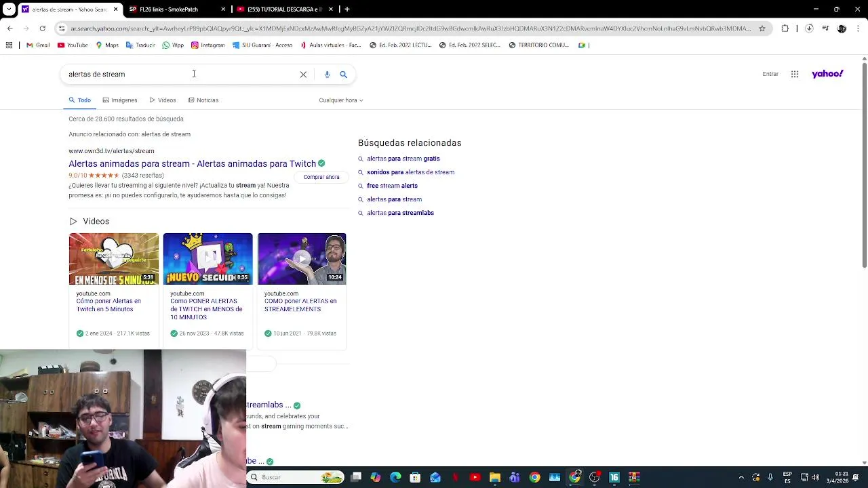Open related search sonidos para alertas de stream
The width and height of the screenshot is (868, 488).
tap(410, 172)
